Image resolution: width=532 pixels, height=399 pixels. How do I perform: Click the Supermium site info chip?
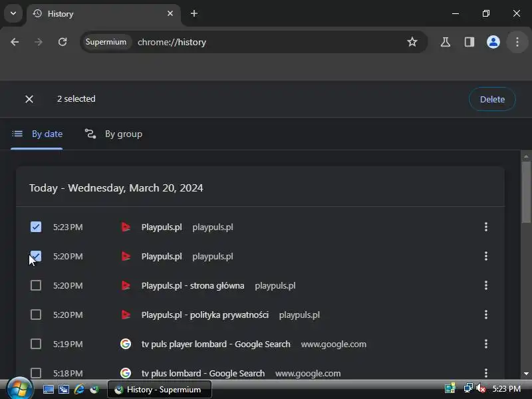click(x=106, y=42)
